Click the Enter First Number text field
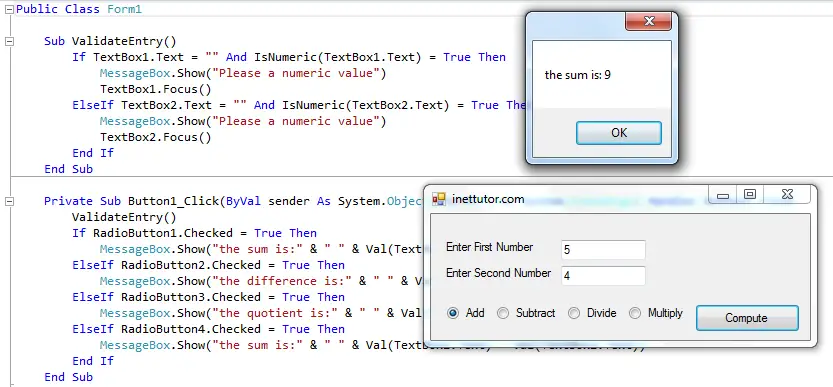 click(603, 249)
